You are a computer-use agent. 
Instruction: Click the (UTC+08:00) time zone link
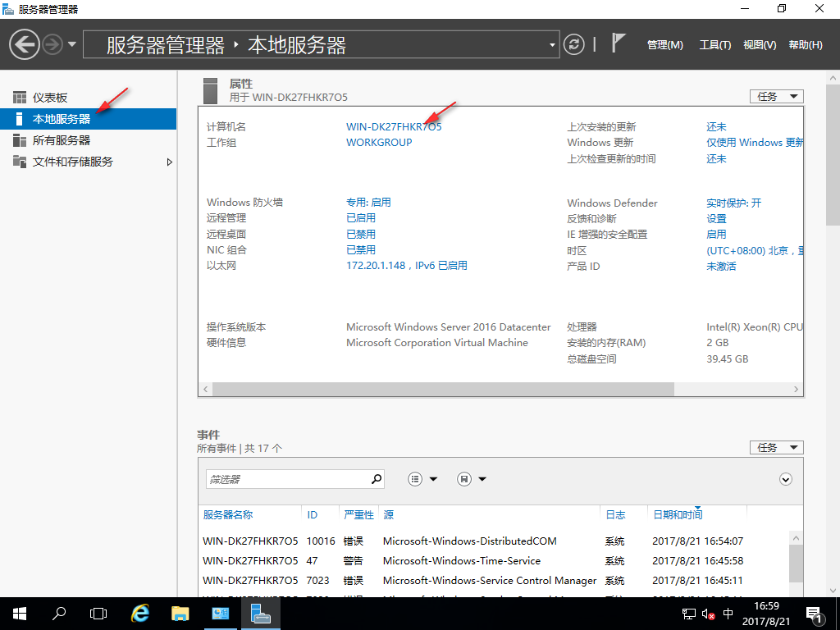click(x=755, y=251)
